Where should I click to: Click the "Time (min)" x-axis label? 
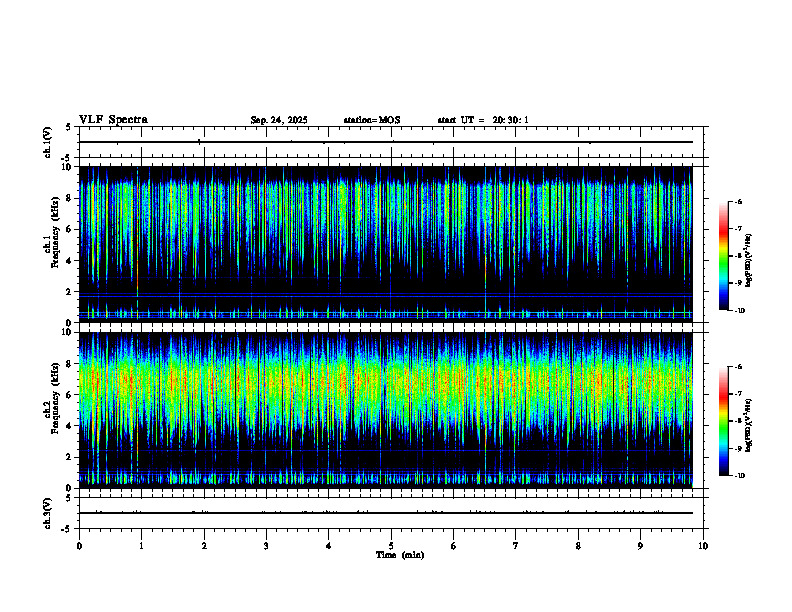coord(400,555)
